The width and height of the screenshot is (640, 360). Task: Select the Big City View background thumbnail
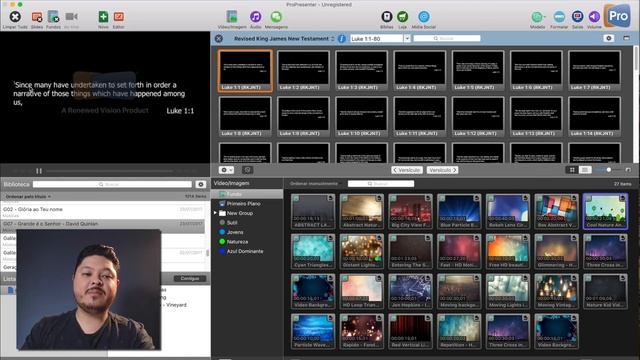pyautogui.click(x=410, y=211)
